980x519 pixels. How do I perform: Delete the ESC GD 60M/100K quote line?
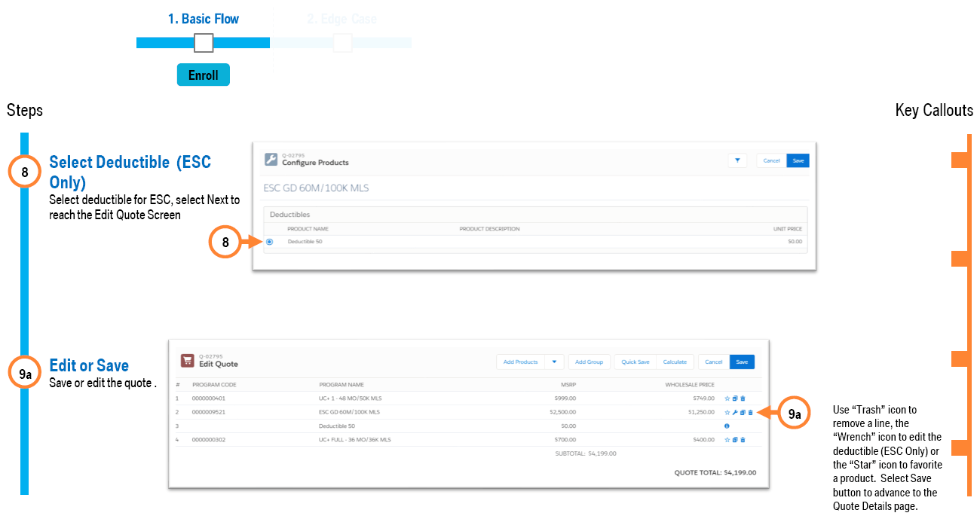tap(750, 412)
